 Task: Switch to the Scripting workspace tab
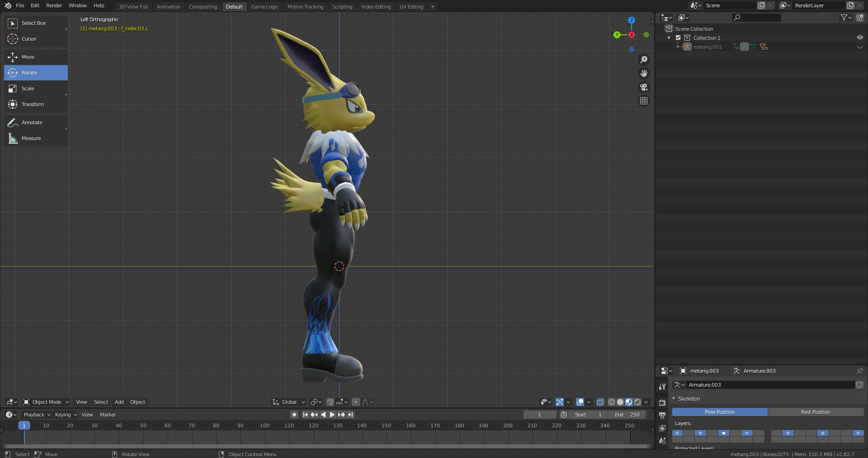[342, 7]
